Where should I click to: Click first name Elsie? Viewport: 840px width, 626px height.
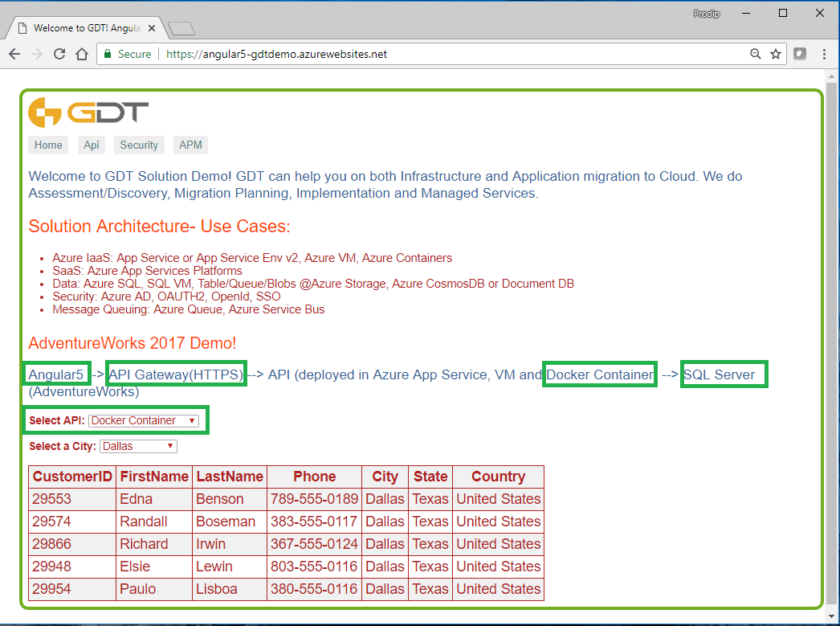pos(135,567)
